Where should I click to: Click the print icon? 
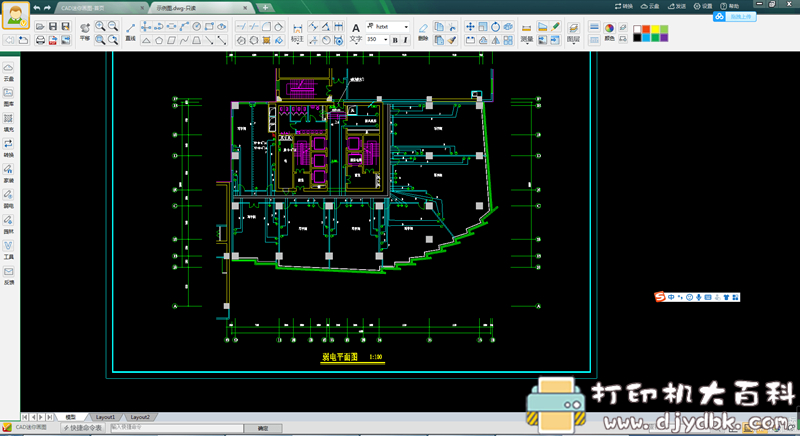click(40, 40)
